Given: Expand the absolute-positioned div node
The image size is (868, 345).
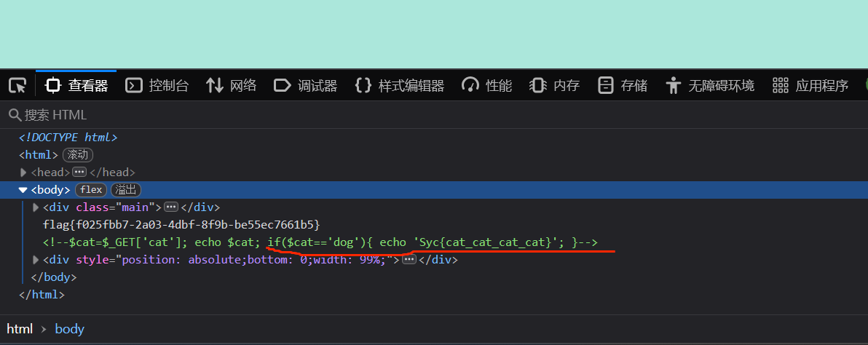Looking at the screenshot, I should [x=36, y=260].
